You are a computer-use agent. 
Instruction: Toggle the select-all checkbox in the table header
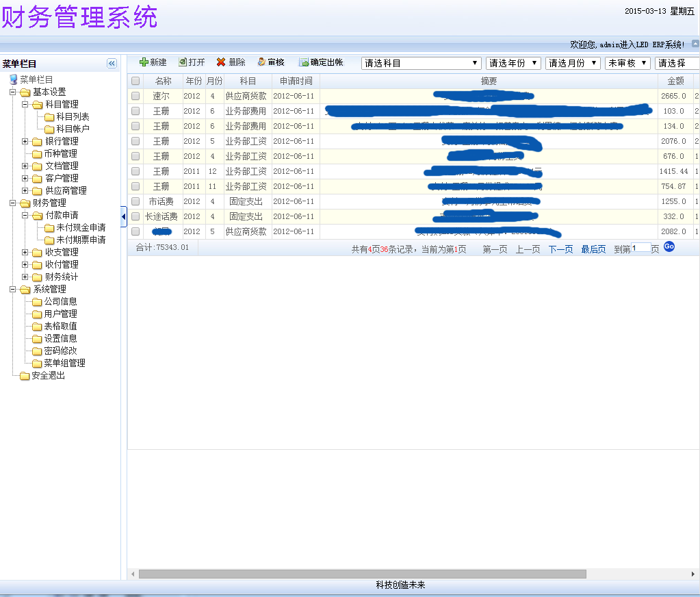click(135, 81)
